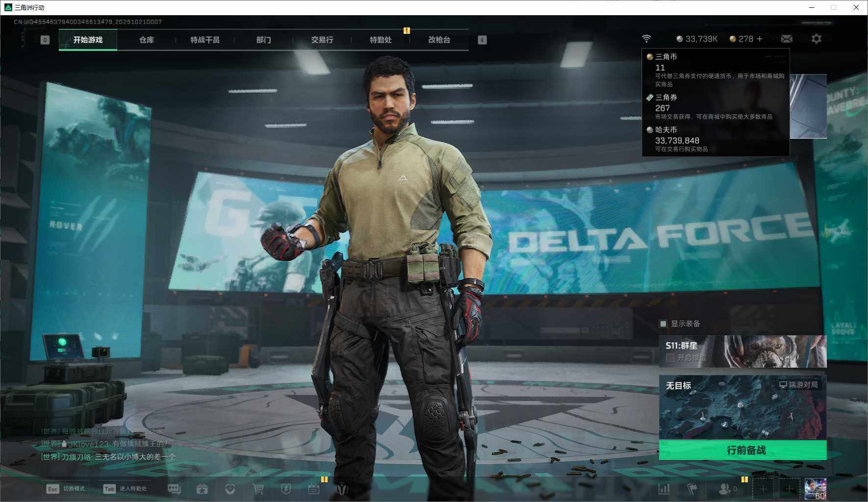Click the shopping cart store icon

click(258, 489)
